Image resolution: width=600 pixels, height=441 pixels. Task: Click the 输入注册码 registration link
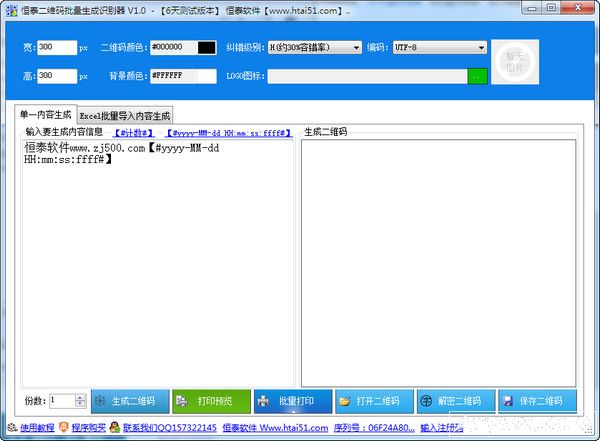click(442, 428)
